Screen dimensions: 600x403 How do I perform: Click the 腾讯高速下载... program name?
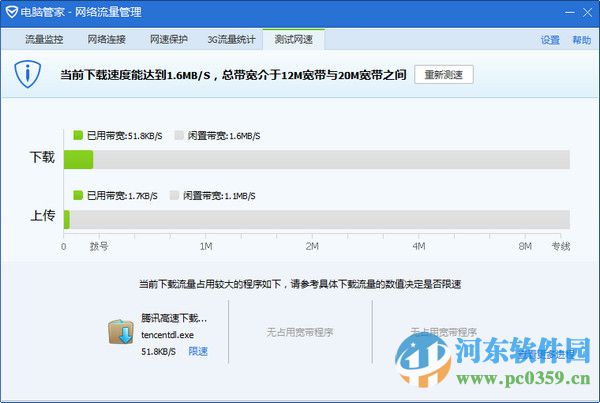tap(174, 318)
